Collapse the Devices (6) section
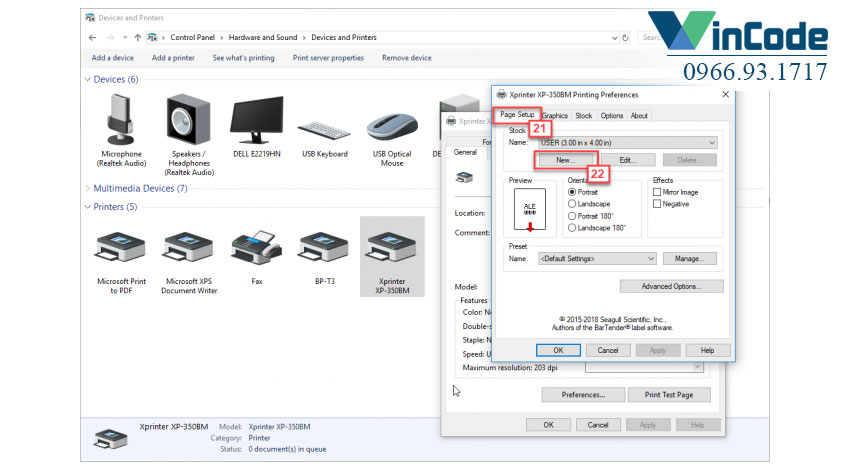The width and height of the screenshot is (850, 470). coord(87,79)
